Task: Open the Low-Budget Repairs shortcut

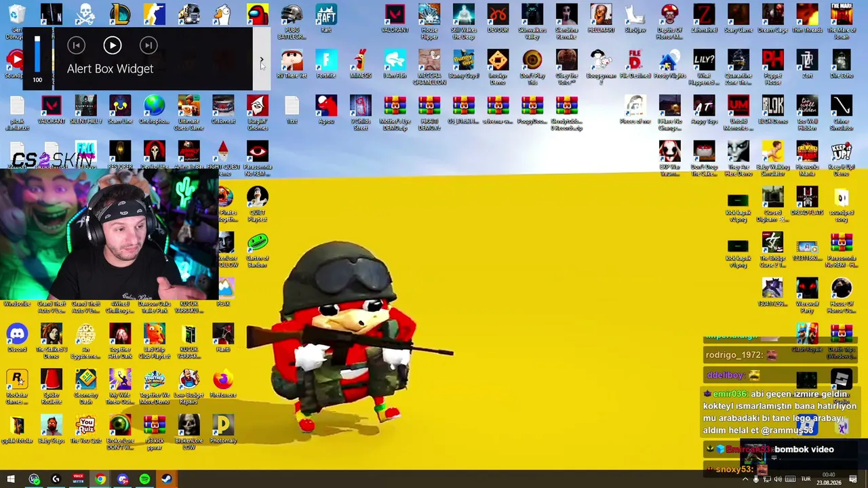Action: (189, 386)
